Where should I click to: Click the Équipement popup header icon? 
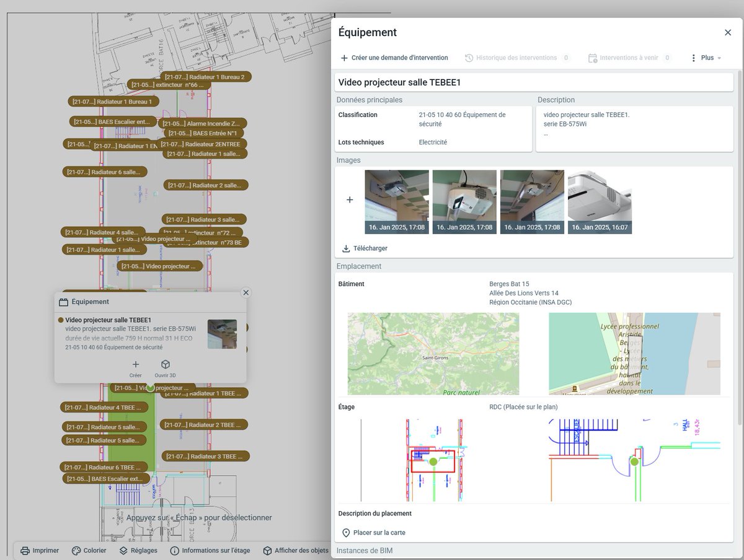63,302
